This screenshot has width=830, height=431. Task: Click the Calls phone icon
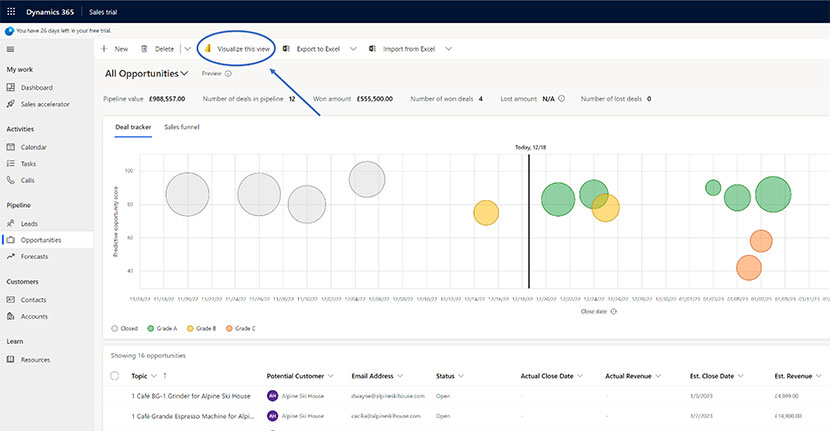coord(11,180)
